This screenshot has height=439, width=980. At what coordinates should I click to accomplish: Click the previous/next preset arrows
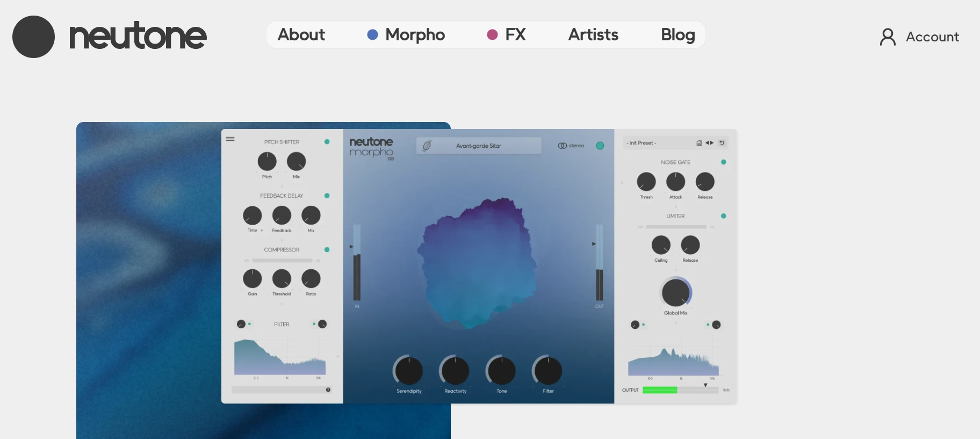[709, 143]
